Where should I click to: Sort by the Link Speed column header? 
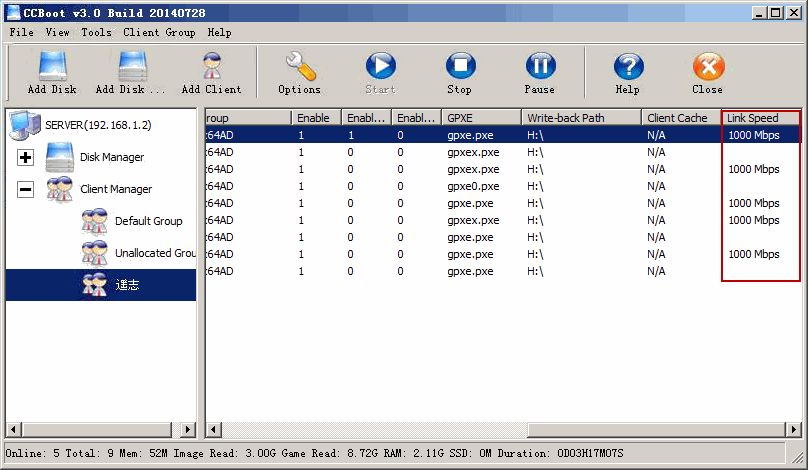pos(760,118)
